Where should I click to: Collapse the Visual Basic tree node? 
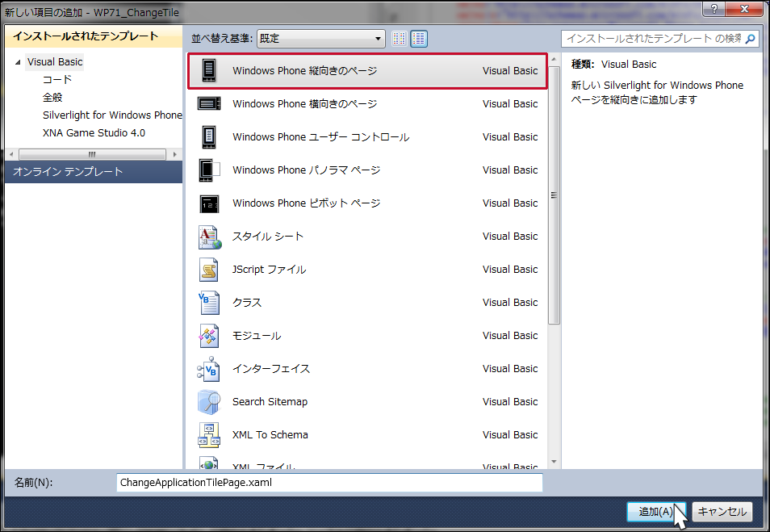click(18, 62)
